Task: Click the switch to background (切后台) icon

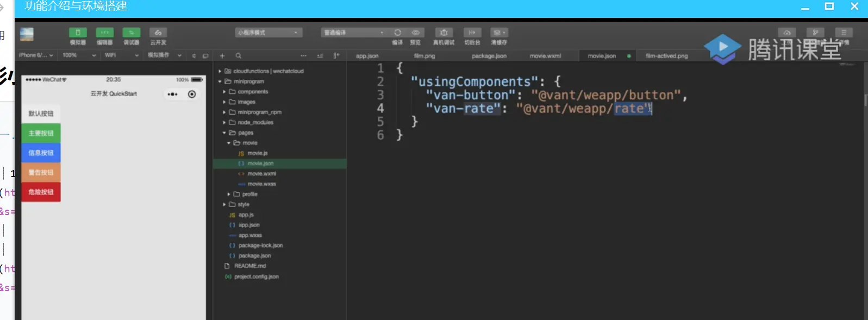Action: tap(472, 33)
